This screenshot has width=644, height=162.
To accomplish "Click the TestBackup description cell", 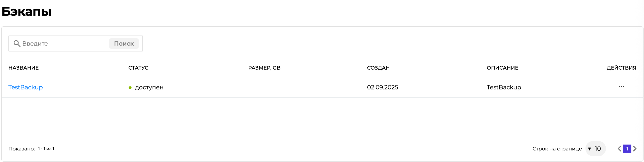I will (x=504, y=87).
